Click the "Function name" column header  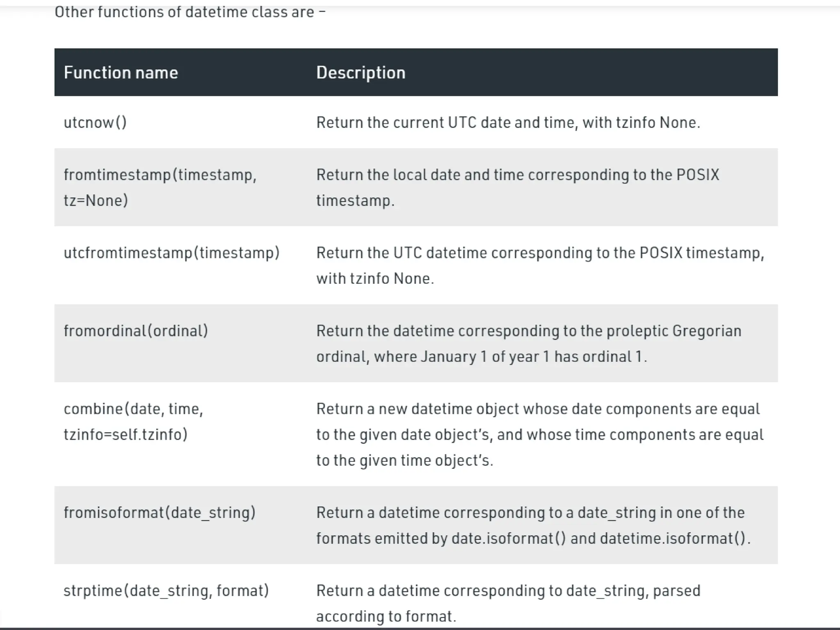121,73
